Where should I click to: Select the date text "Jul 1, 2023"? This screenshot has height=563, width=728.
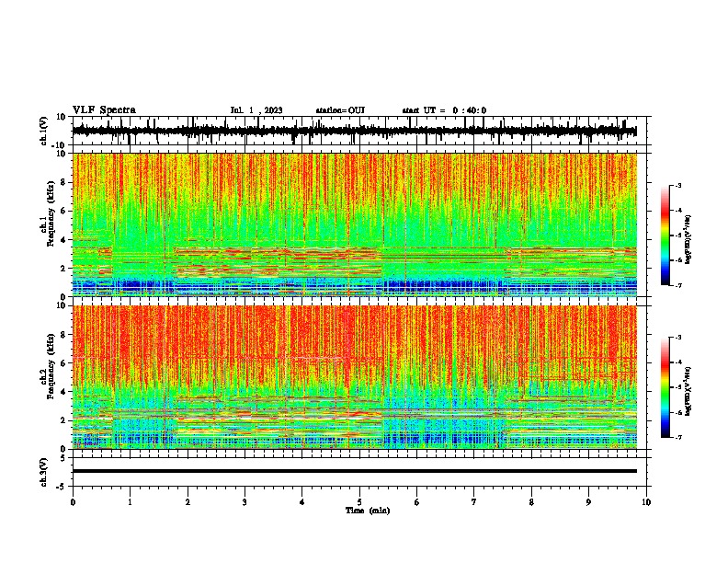pos(256,110)
